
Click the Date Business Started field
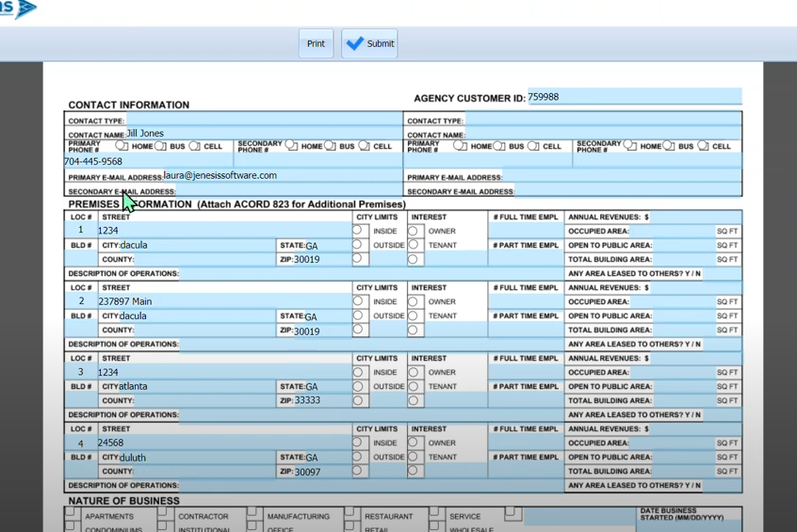click(x=689, y=526)
